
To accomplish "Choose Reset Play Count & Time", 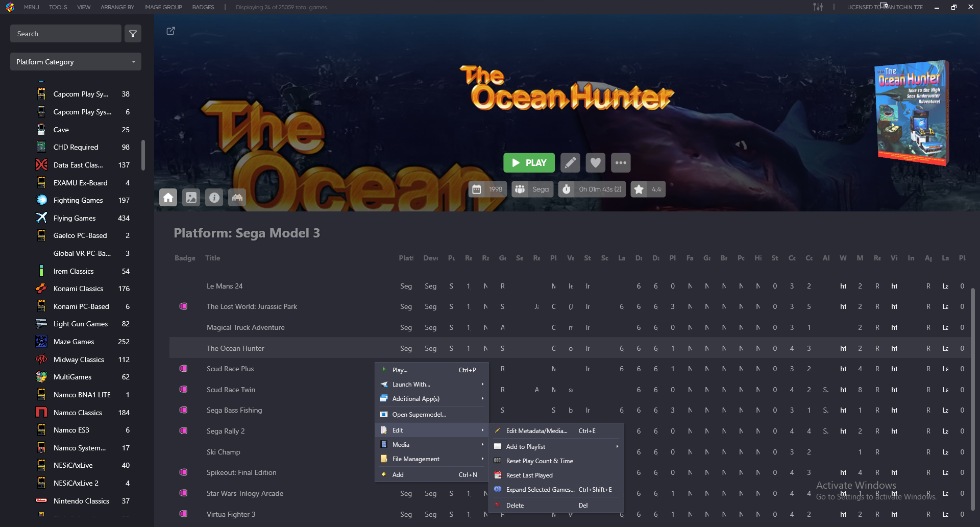I will [556, 461].
